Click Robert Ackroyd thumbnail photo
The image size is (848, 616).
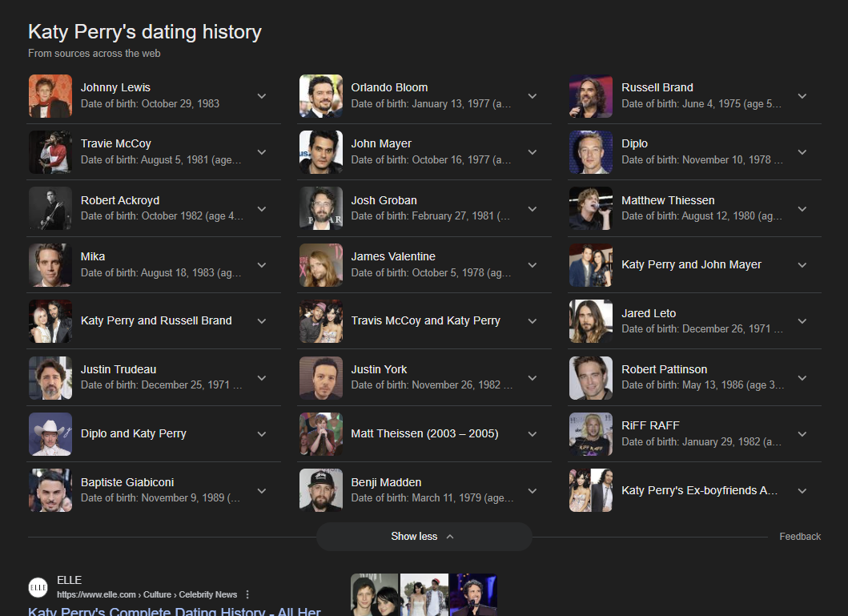pyautogui.click(x=50, y=209)
